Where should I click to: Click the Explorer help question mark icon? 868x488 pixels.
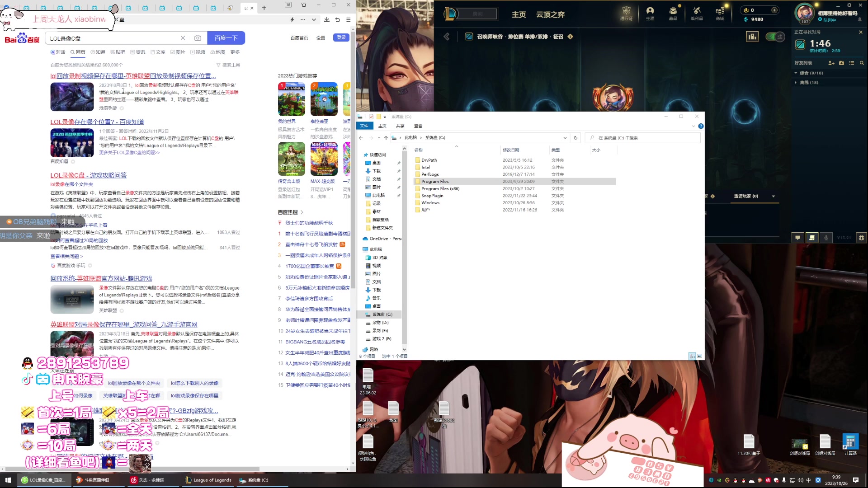point(701,126)
